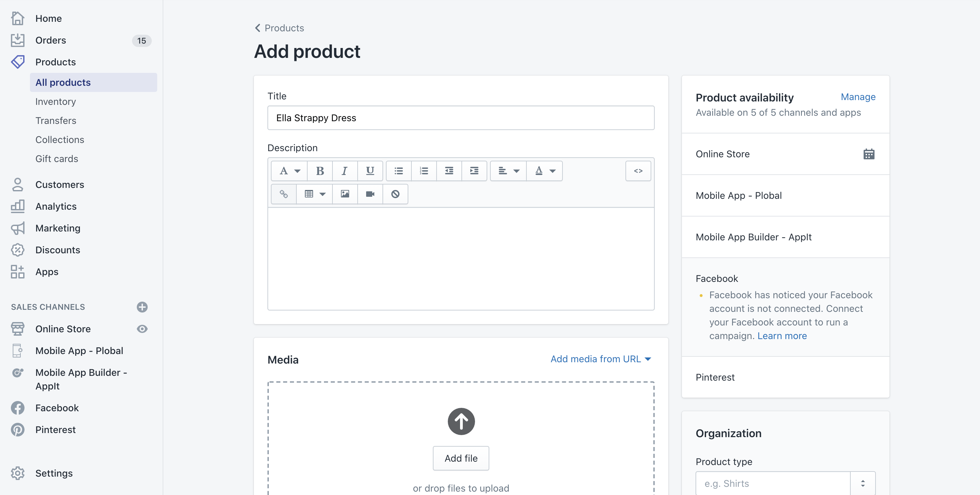980x495 pixels.
Task: Select the Products menu item in breadcrumb
Action: point(284,28)
